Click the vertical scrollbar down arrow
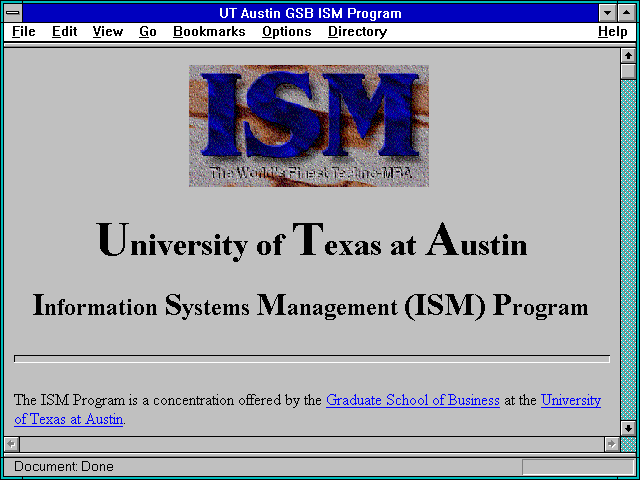The width and height of the screenshot is (640, 480). click(x=628, y=428)
